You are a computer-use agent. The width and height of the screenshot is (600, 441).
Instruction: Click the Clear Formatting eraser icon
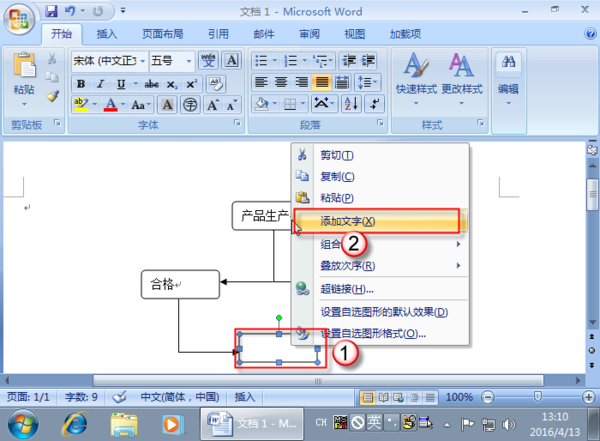216,84
